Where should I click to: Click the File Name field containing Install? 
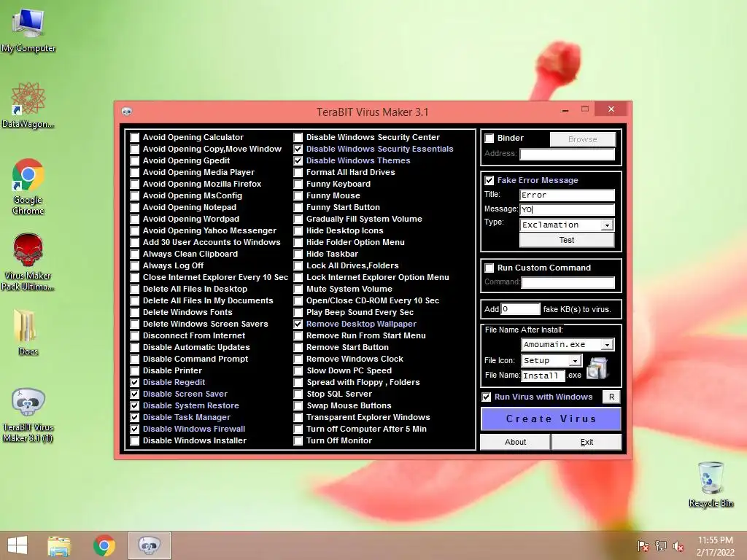pos(543,376)
